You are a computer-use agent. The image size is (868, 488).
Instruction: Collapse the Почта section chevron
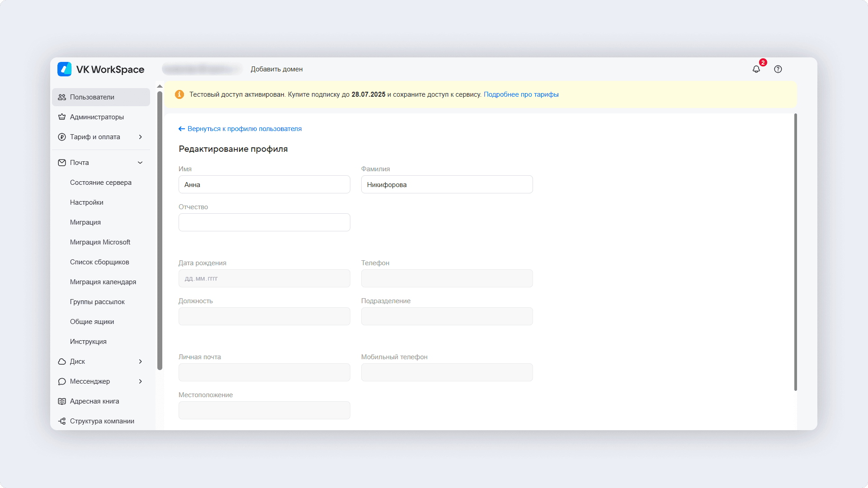point(140,163)
